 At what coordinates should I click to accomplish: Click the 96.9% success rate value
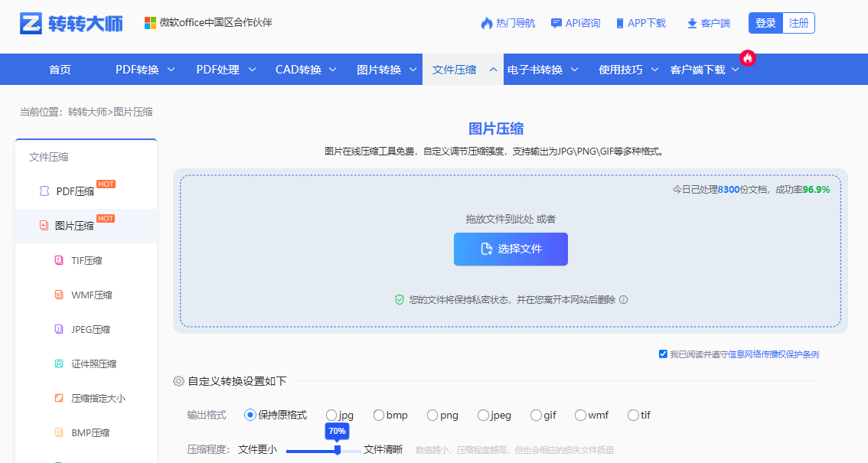(x=817, y=189)
